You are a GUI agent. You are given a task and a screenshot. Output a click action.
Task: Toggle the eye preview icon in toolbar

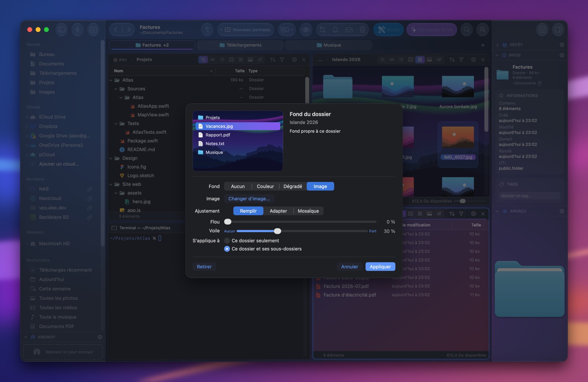[306, 30]
